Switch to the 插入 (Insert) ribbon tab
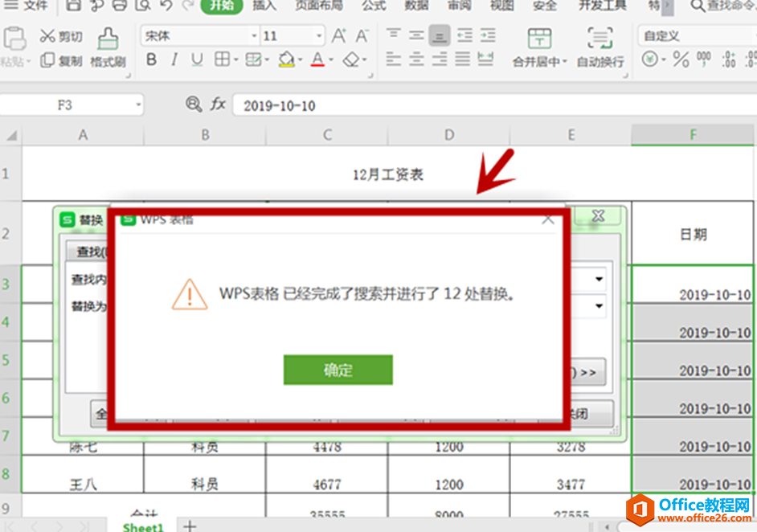The image size is (757, 532). tap(264, 6)
